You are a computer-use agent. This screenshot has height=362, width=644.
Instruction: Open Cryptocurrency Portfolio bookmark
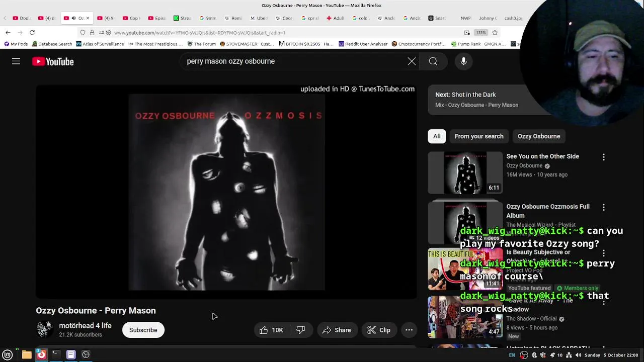tap(419, 44)
